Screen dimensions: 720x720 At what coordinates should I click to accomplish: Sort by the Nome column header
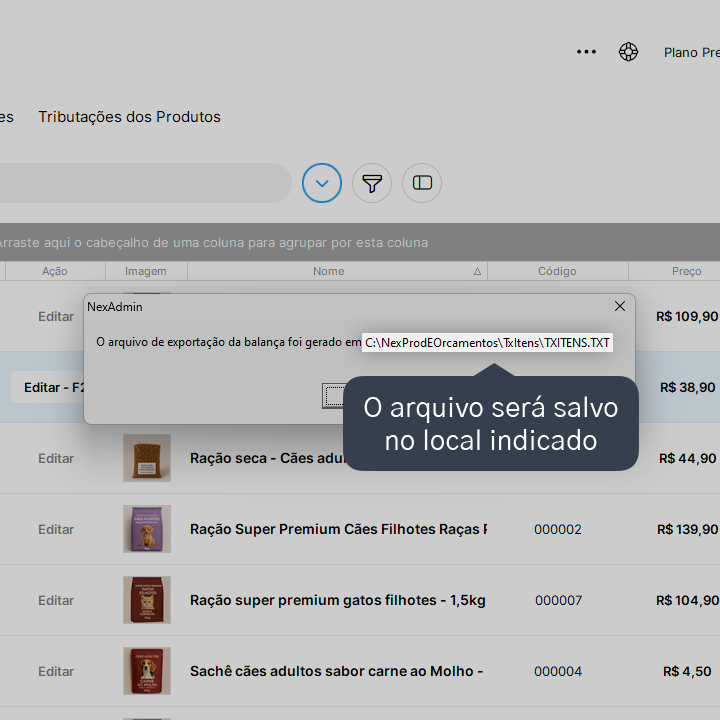pos(328,271)
